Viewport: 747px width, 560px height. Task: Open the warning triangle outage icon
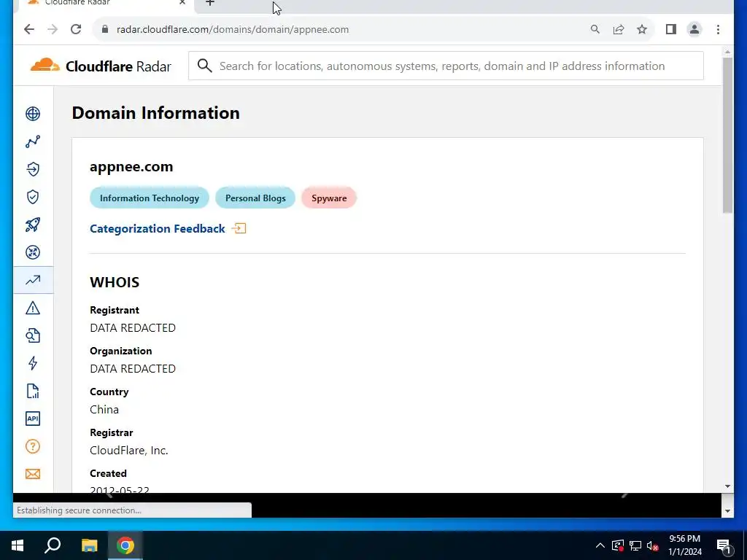click(x=33, y=308)
